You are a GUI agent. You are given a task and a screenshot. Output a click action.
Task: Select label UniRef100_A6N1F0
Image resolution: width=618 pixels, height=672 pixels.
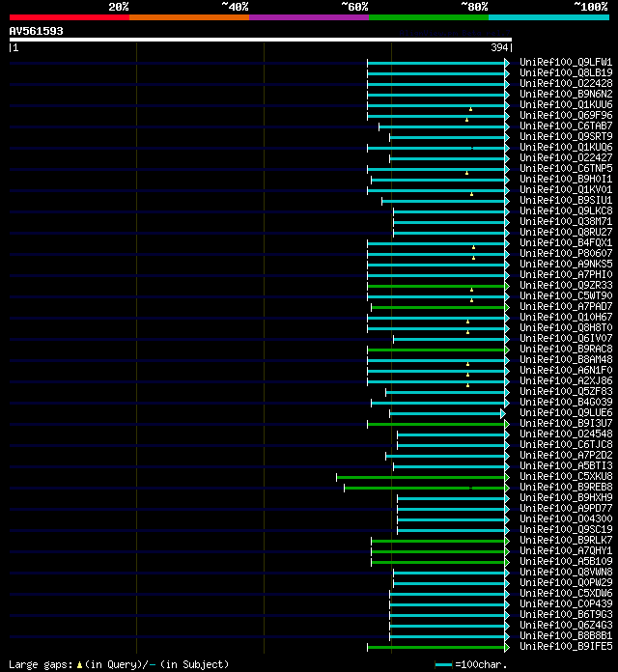[x=566, y=371]
